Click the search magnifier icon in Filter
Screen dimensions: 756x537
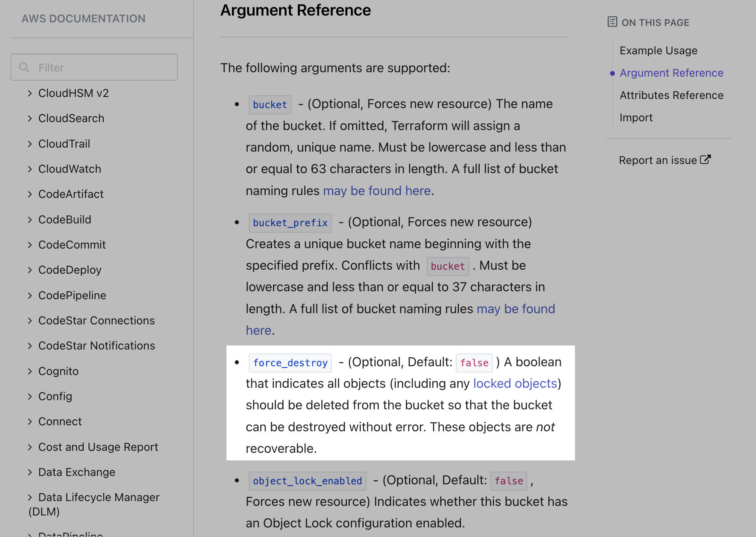24,67
